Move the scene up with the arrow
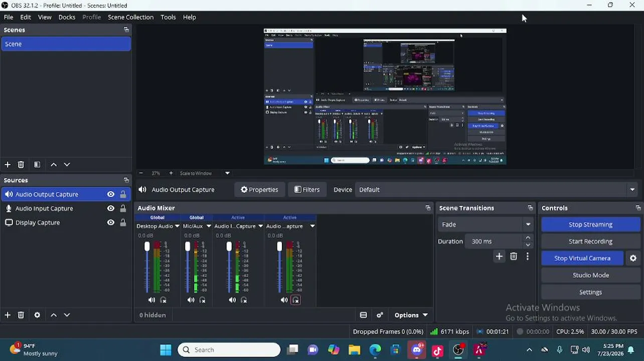This screenshot has width=644, height=361. pos(54,164)
